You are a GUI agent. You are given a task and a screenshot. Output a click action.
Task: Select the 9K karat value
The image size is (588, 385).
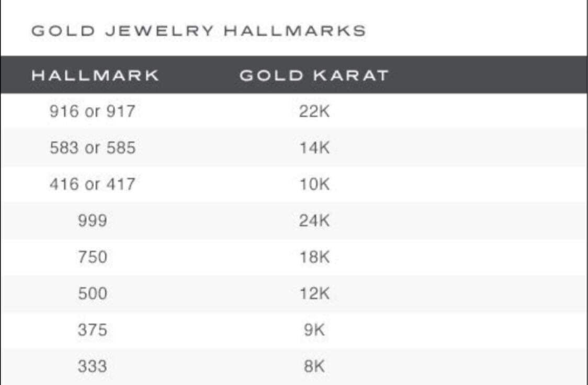point(314,330)
